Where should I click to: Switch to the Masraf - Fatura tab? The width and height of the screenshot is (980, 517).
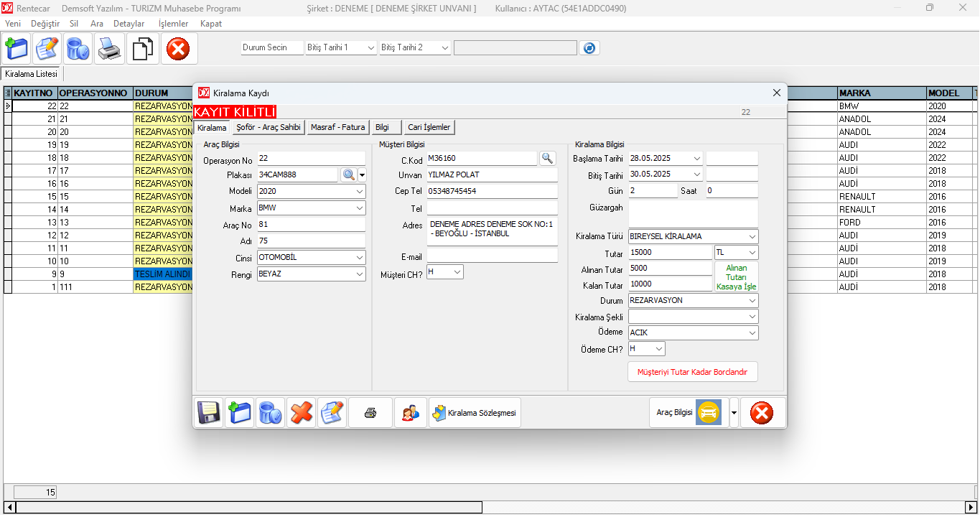click(x=337, y=128)
